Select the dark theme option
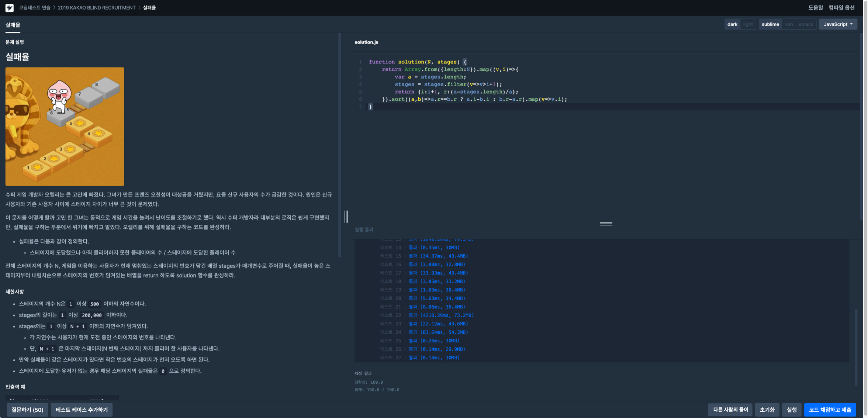This screenshot has width=868, height=418. (732, 24)
